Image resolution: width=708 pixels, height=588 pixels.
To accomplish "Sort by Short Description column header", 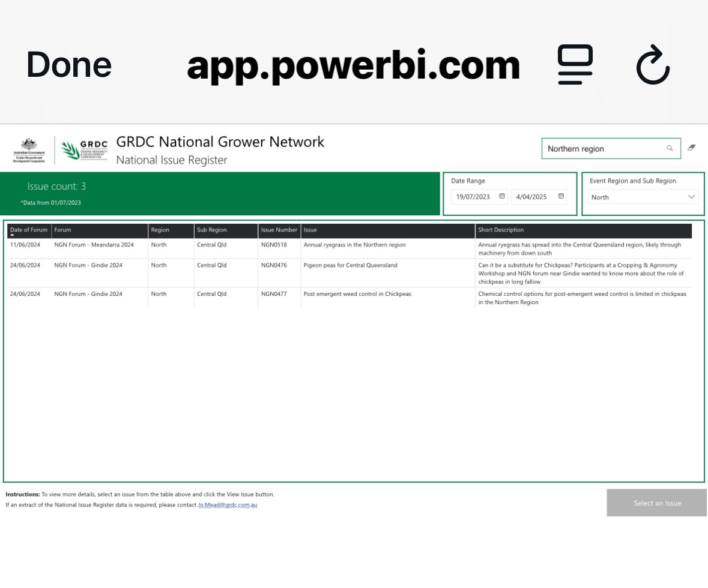I will click(x=583, y=230).
